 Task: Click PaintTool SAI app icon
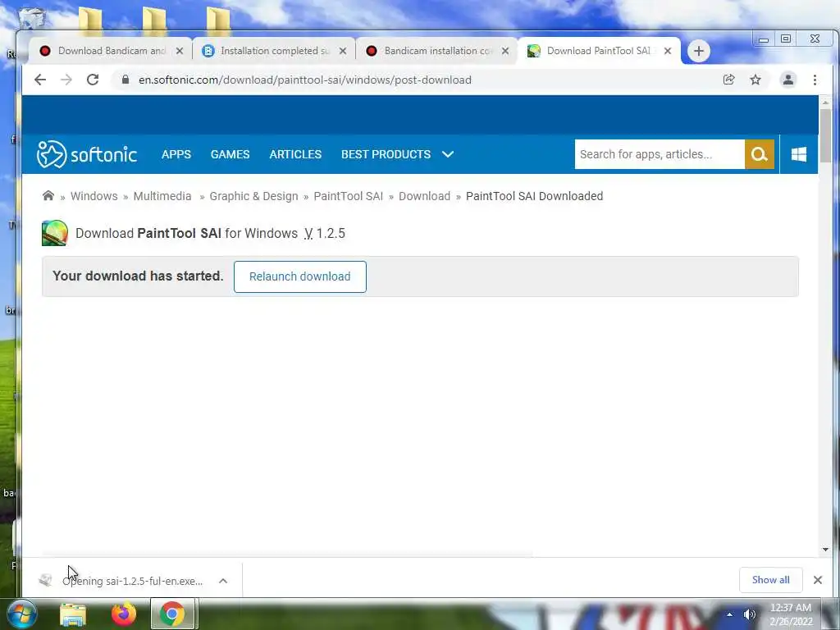pos(55,233)
